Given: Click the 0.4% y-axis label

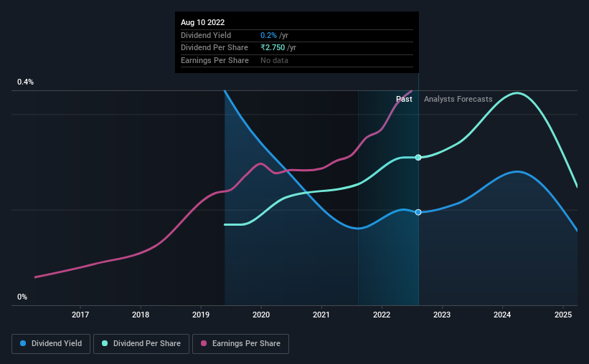Looking at the screenshot, I should [x=26, y=82].
